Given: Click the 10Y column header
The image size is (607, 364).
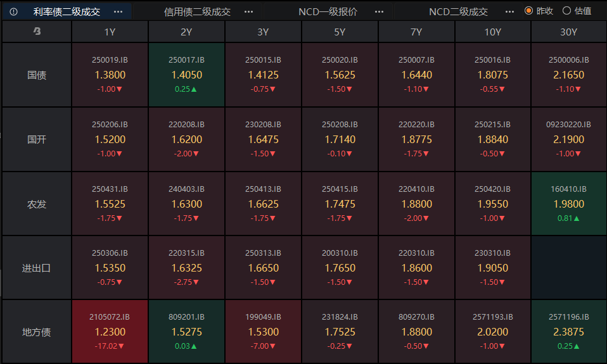Looking at the screenshot, I should pyautogui.click(x=492, y=32).
